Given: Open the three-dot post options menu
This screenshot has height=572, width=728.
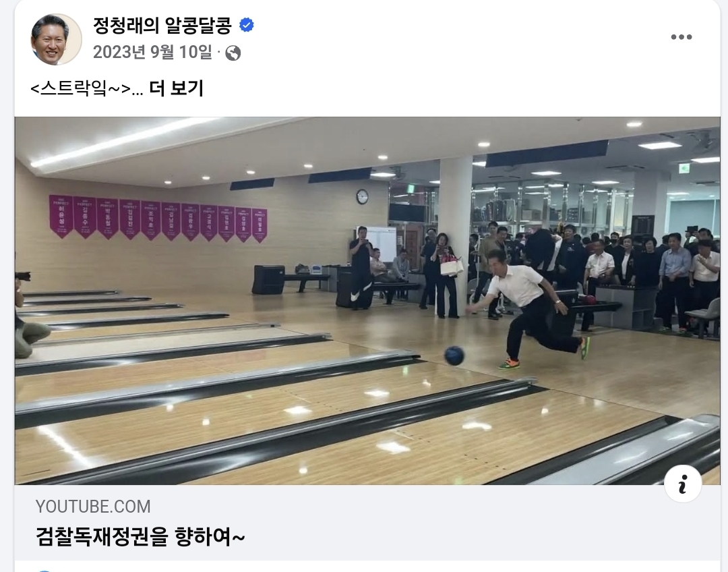Looking at the screenshot, I should tap(681, 37).
